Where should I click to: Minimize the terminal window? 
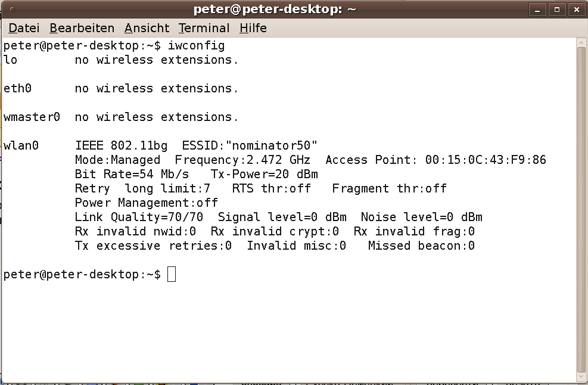(537, 10)
